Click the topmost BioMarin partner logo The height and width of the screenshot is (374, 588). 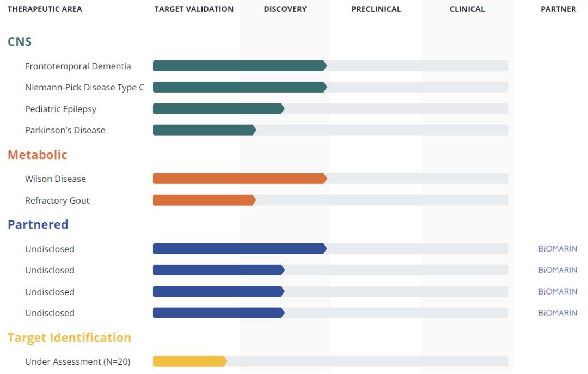[558, 249]
